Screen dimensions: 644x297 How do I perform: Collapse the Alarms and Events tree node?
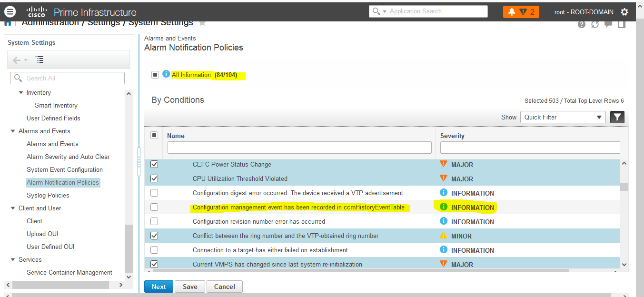(x=13, y=131)
